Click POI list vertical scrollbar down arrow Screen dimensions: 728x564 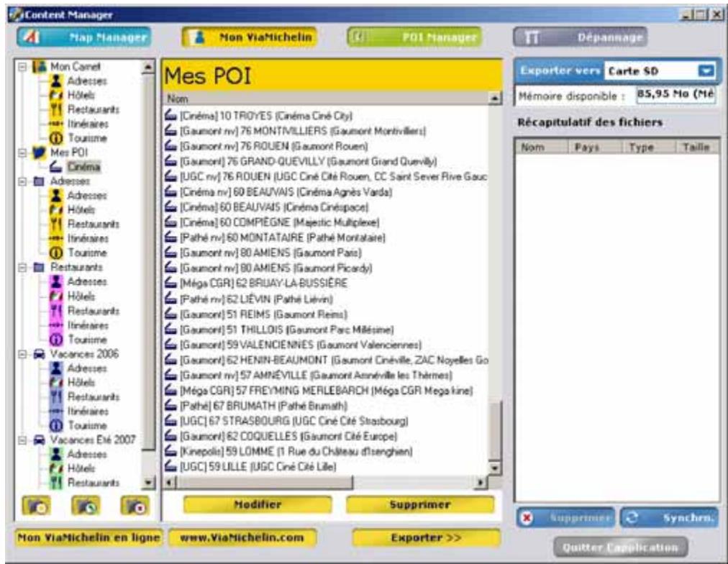[x=495, y=468]
